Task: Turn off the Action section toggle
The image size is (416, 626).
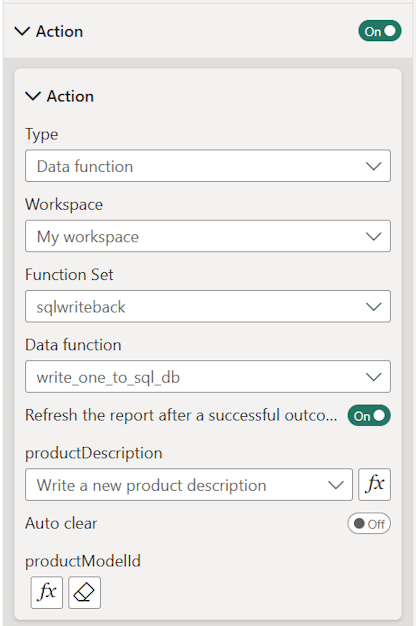Action: tap(380, 31)
